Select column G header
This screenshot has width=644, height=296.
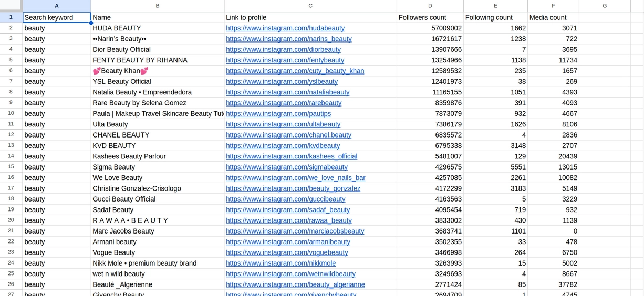[604, 6]
